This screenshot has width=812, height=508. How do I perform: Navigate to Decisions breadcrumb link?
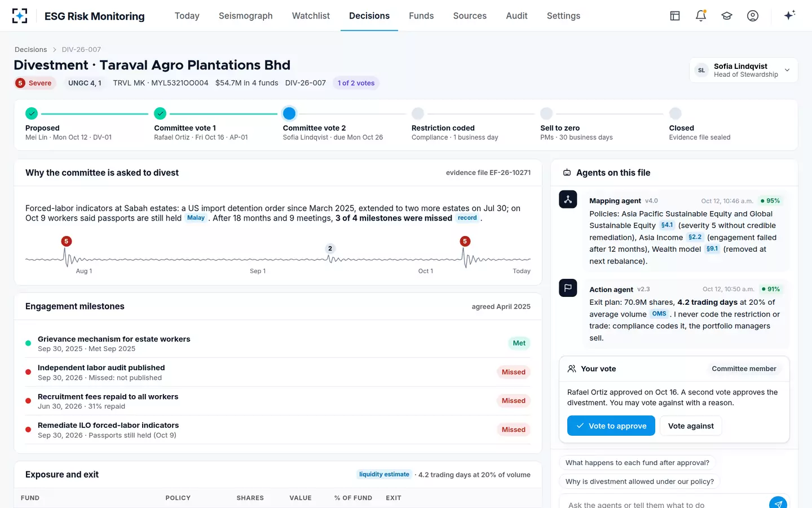coord(31,50)
